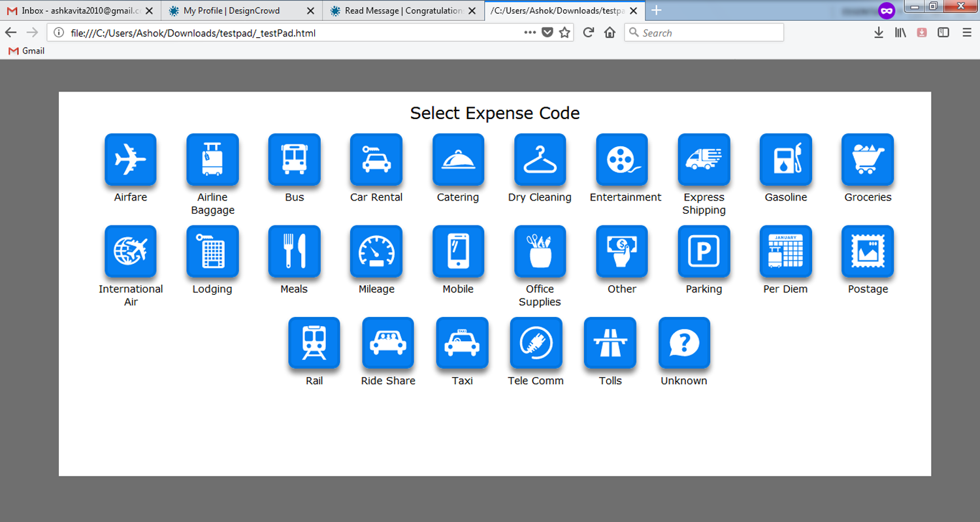This screenshot has width=980, height=522.
Task: Choose the Airline Baggage suitcase icon
Action: [x=212, y=159]
